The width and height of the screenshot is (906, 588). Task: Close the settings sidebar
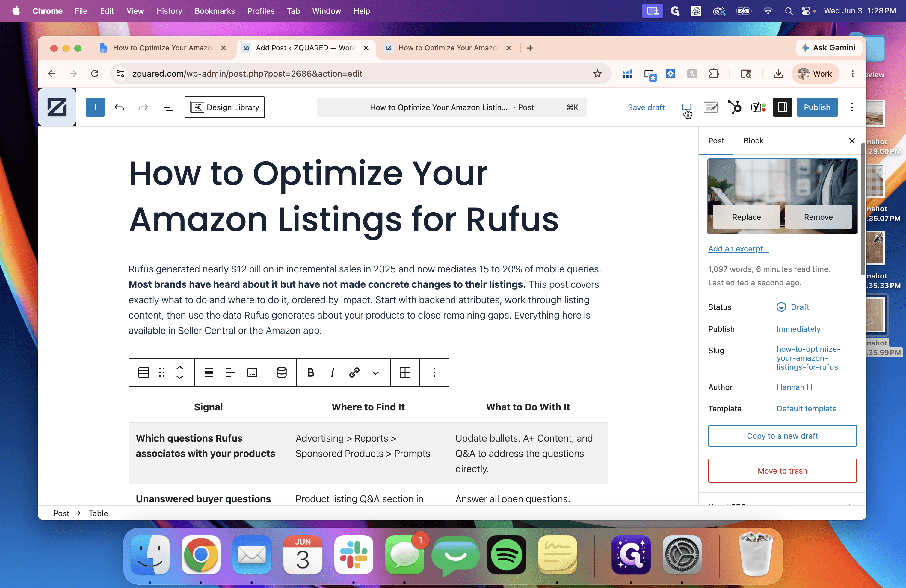click(852, 141)
